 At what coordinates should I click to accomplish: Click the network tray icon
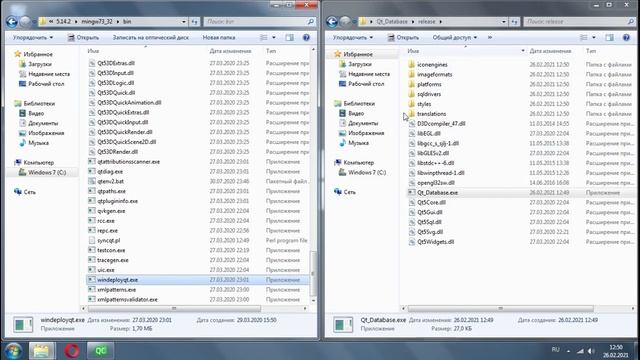pyautogui.click(x=580, y=351)
